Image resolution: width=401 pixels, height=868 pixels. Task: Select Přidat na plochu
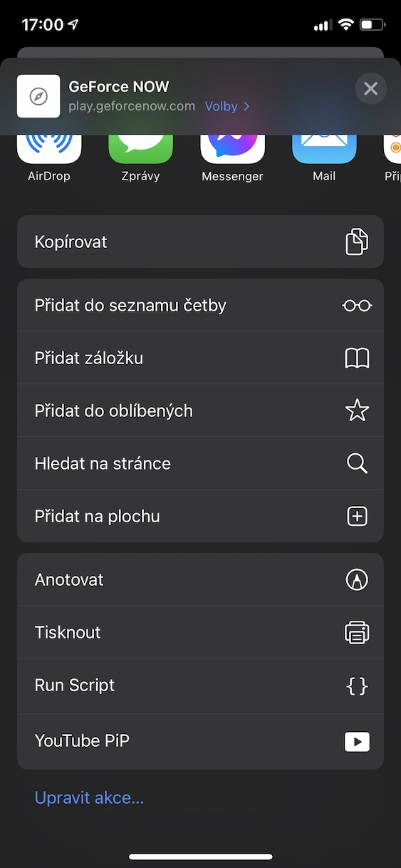pyautogui.click(x=200, y=516)
